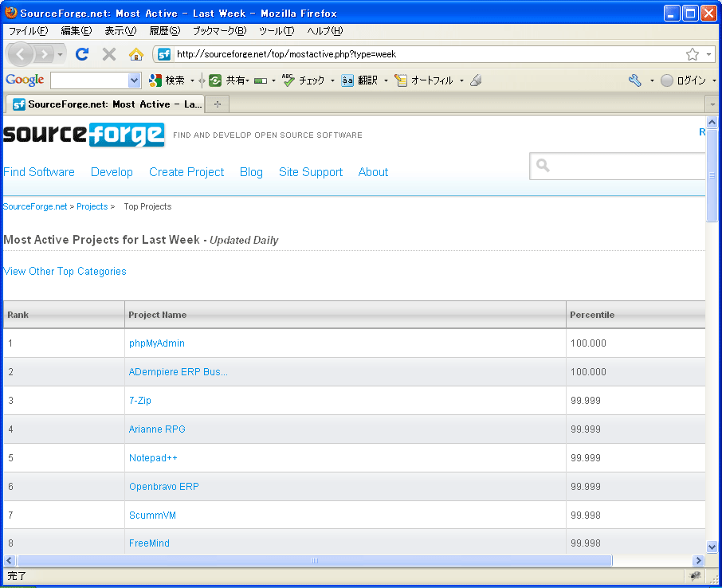
Task: Open the ファイル(F) menu
Action: tap(28, 31)
